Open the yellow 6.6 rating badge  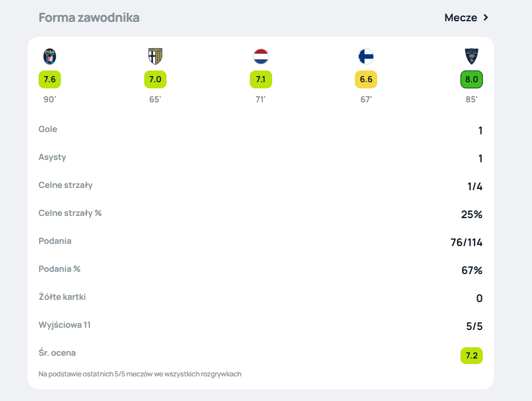coord(366,79)
